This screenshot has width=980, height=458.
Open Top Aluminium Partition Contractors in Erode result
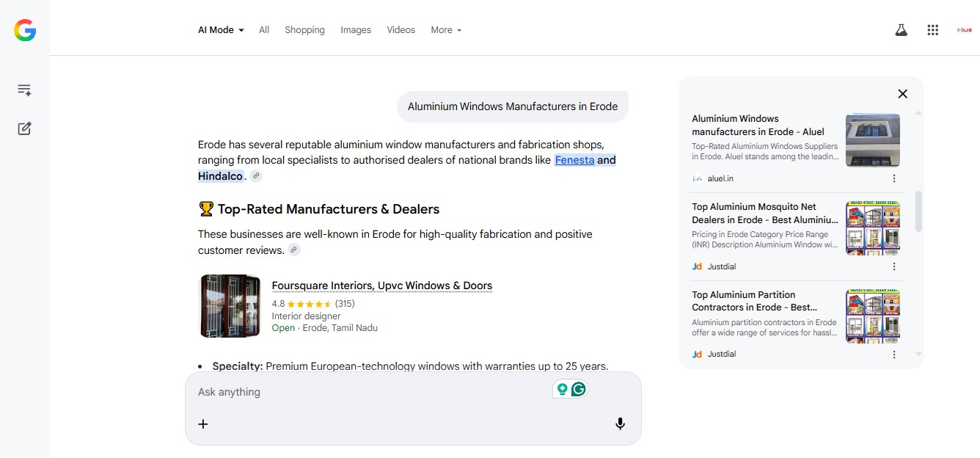point(755,301)
